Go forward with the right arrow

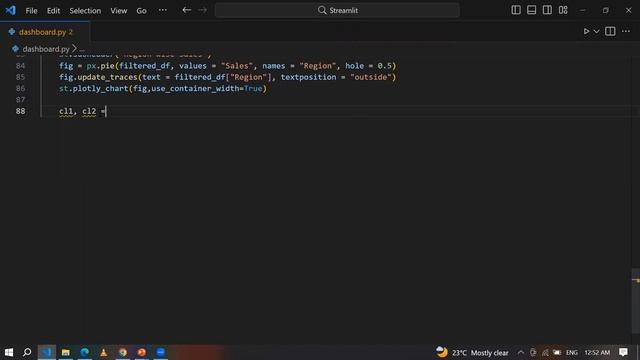coord(202,10)
